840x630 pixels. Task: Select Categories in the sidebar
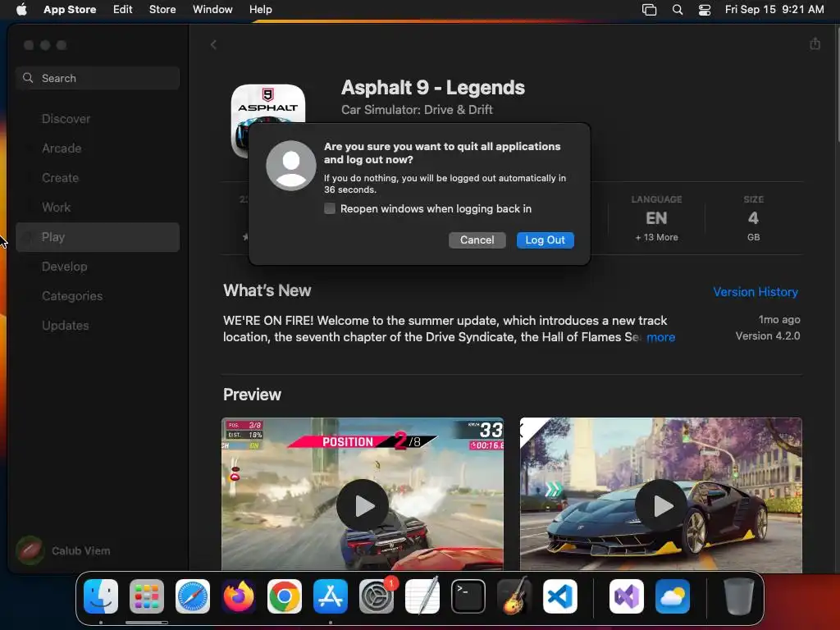98,296
